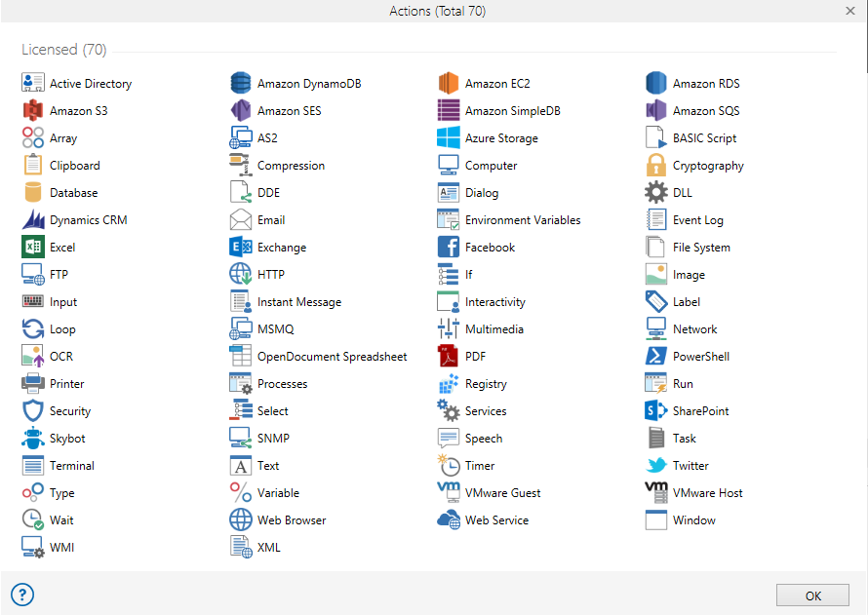Click the BASIC Script icon
This screenshot has width=868, height=615.
point(656,137)
